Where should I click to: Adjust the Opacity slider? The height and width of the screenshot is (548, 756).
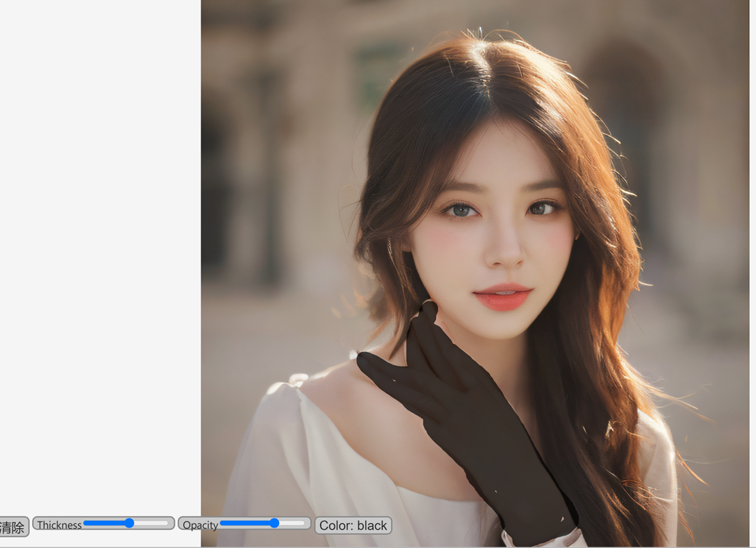[262, 523]
